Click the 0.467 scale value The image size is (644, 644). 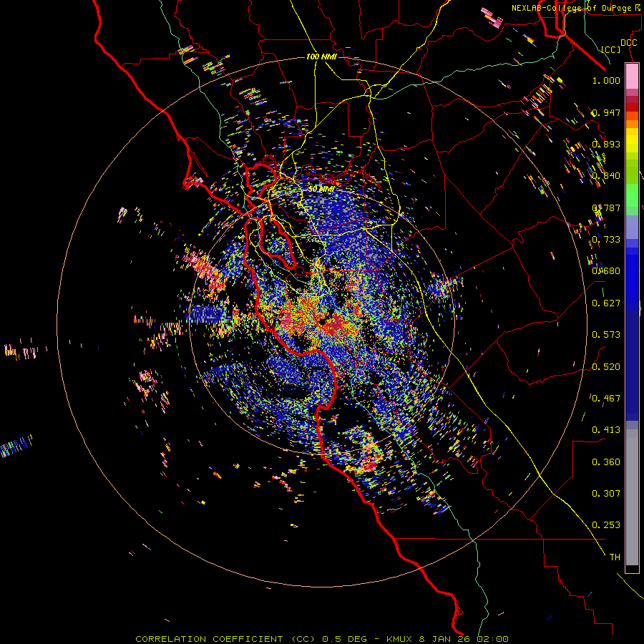[606, 399]
